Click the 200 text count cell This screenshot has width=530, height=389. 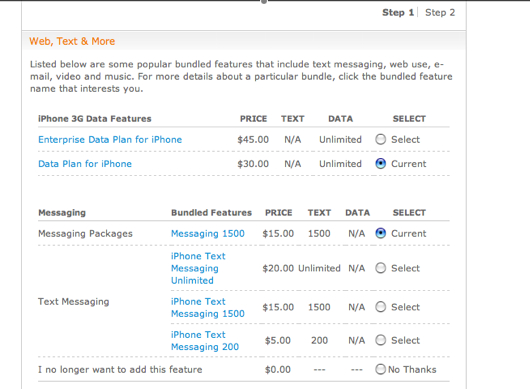[319, 340]
